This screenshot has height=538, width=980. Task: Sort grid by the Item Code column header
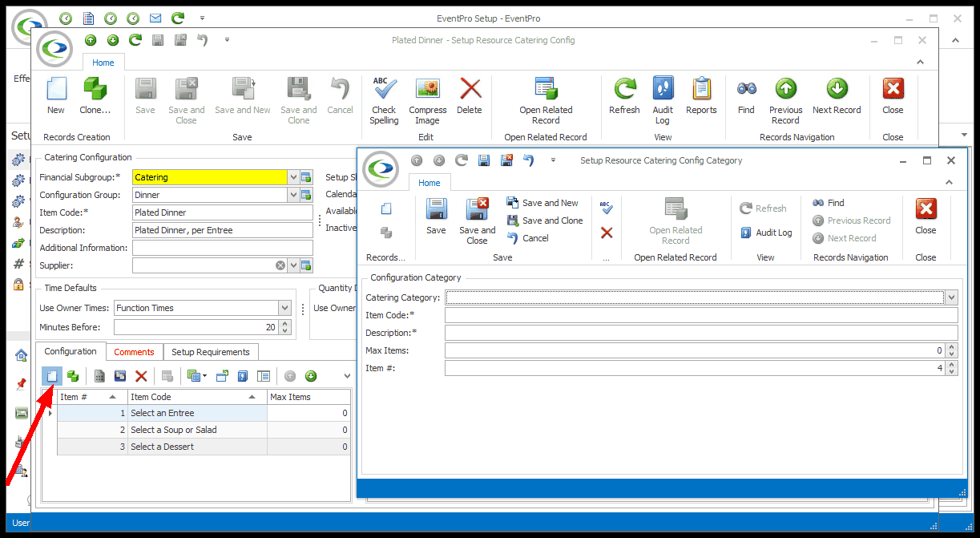coord(197,397)
